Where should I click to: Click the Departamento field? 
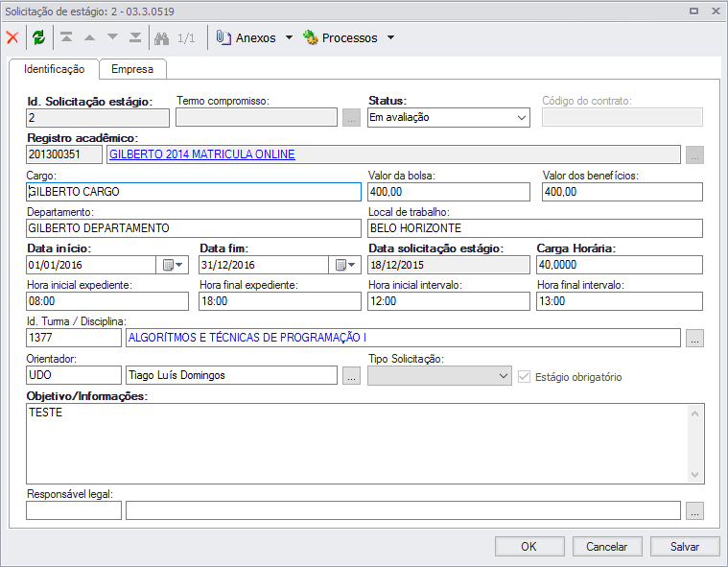194,228
